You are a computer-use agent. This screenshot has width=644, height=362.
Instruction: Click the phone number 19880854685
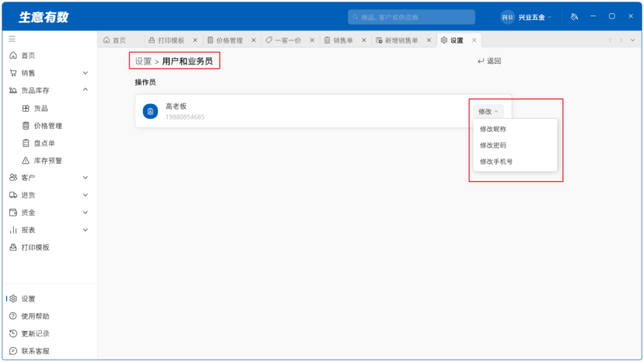click(185, 117)
